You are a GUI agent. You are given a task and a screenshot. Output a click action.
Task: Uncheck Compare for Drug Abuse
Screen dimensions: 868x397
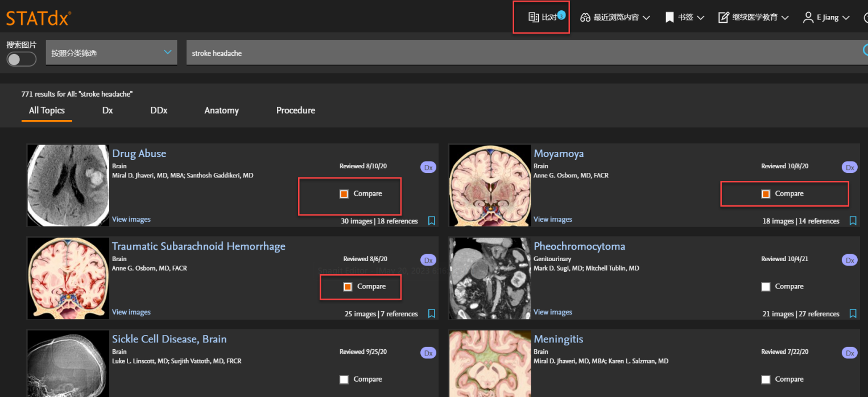(344, 194)
